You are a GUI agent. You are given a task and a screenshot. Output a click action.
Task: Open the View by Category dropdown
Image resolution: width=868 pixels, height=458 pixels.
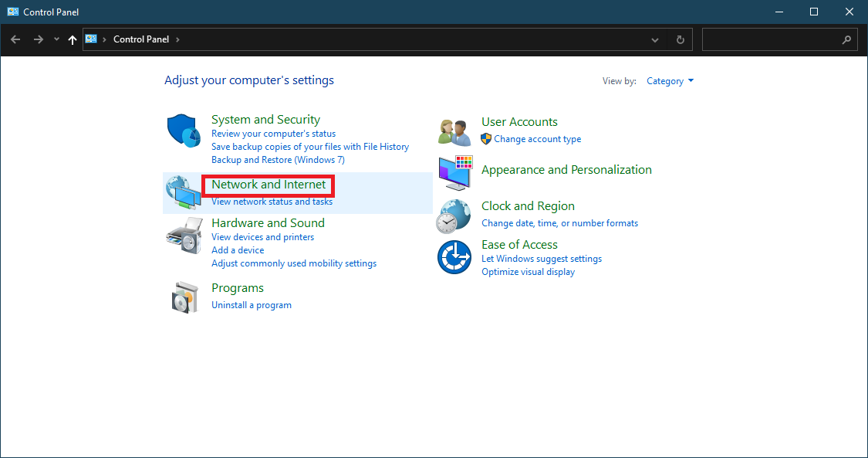670,81
